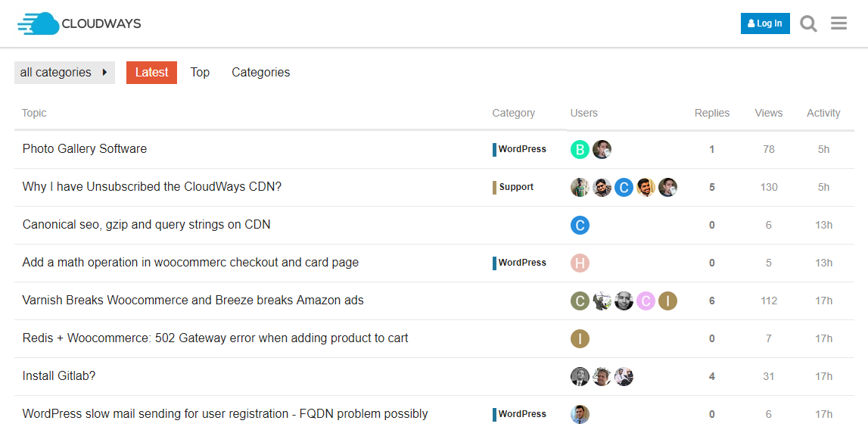Click green B avatar on Photo Gallery topic
868x433 pixels.
[580, 149]
